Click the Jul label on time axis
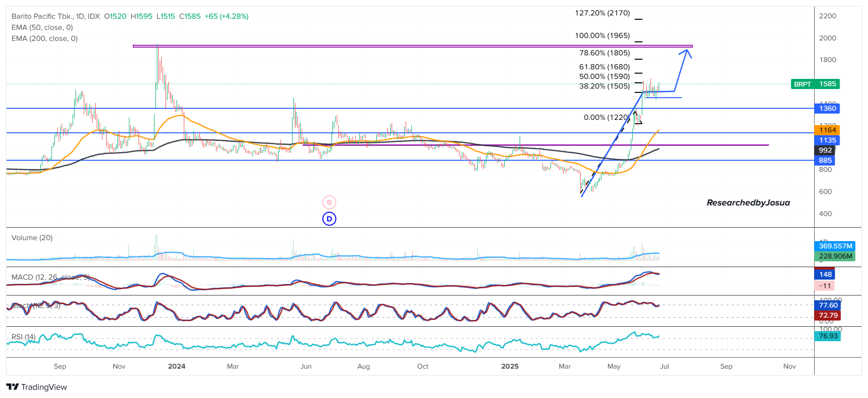This screenshot has width=868, height=398. (664, 366)
